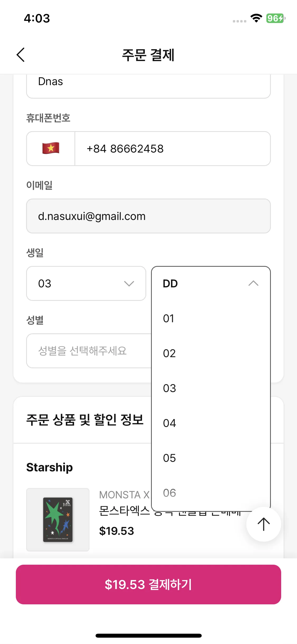297x644 pixels.
Task: Open the month dropdown showing 03
Action: pos(86,283)
